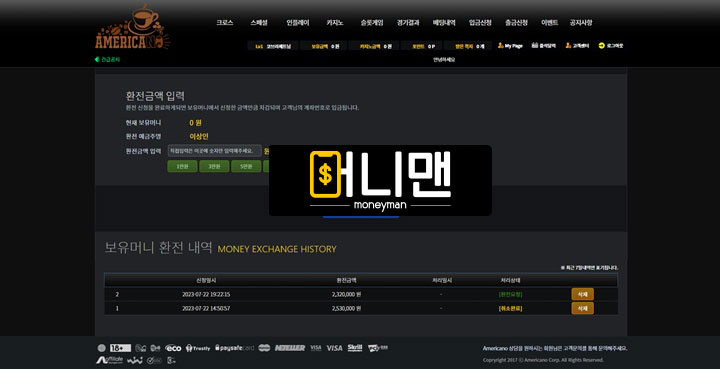Open the 공지사항 page
Viewport: 720px width, 369px height.
581,22
